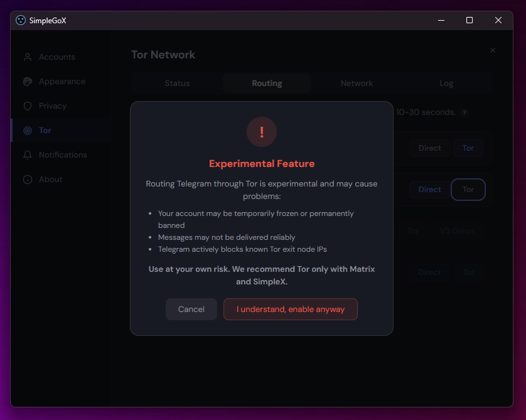The height and width of the screenshot is (420, 526).
Task: Switch to the Status tab
Action: coord(177,83)
